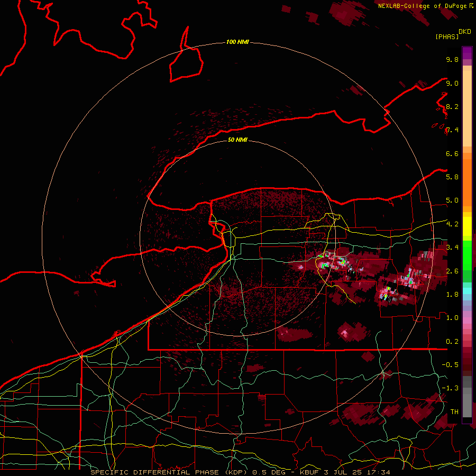Click the purple top segment of the color bar
Image resolution: width=476 pixels, height=476 pixels.
pyautogui.click(x=467, y=53)
